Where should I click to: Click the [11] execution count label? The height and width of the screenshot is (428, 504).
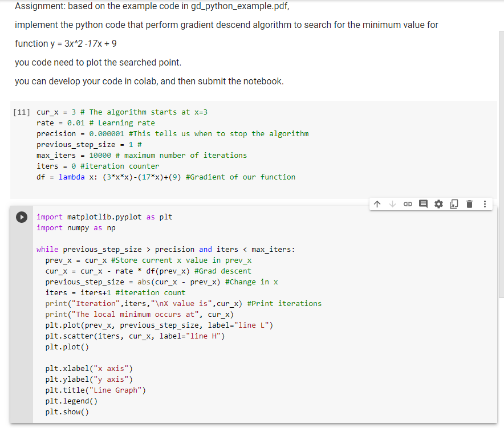[x=22, y=112]
